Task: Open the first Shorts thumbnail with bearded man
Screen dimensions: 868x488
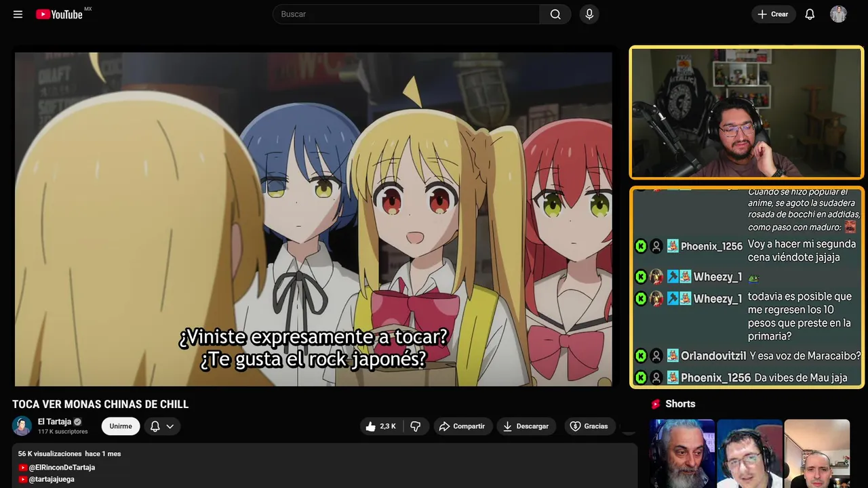Action: click(x=682, y=453)
